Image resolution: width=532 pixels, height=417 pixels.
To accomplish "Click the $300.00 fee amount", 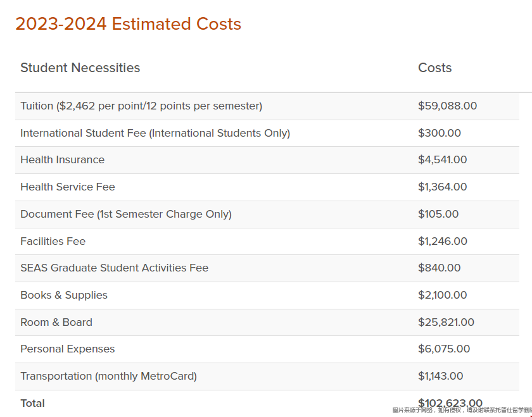I will point(440,133).
